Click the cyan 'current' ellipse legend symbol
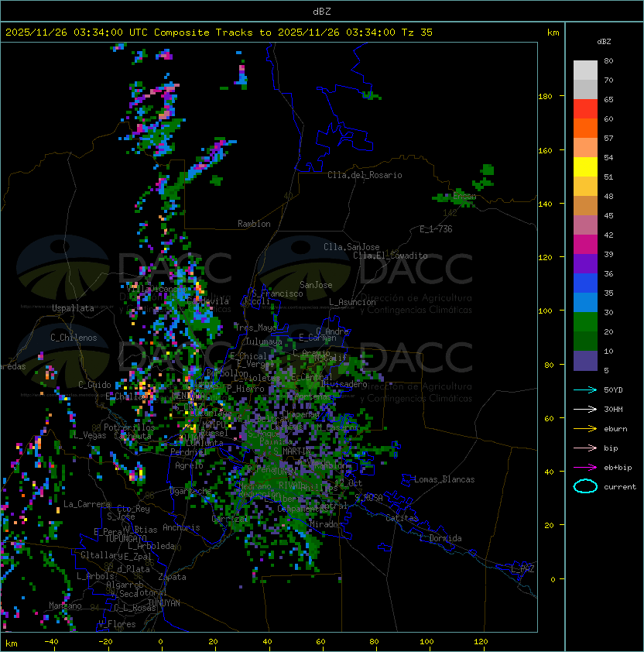The height and width of the screenshot is (652, 644). click(x=585, y=486)
